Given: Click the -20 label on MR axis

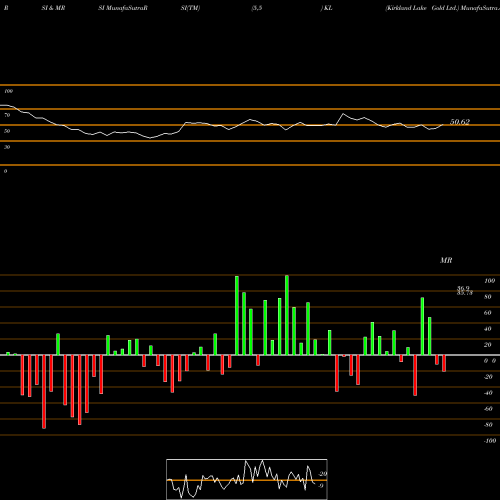Looking at the screenshot, I should tap(488, 377).
